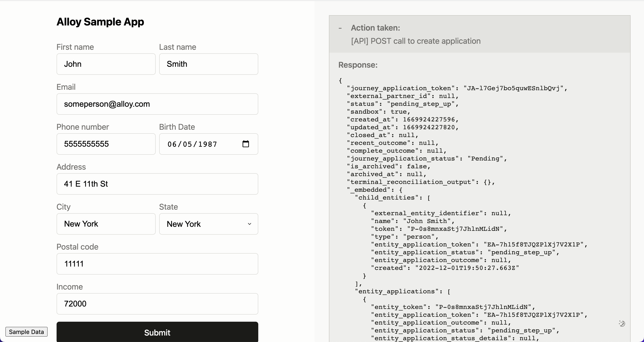Toggle dark mode with the moon icon
644x342 pixels.
coord(622,323)
